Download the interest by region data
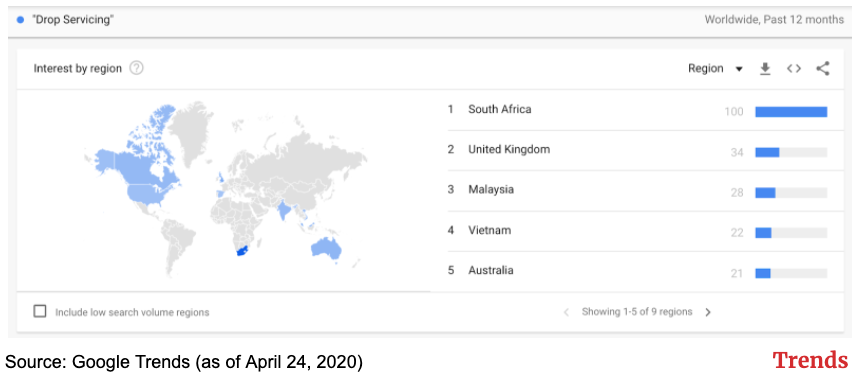Image resolution: width=864 pixels, height=378 pixels. point(765,69)
